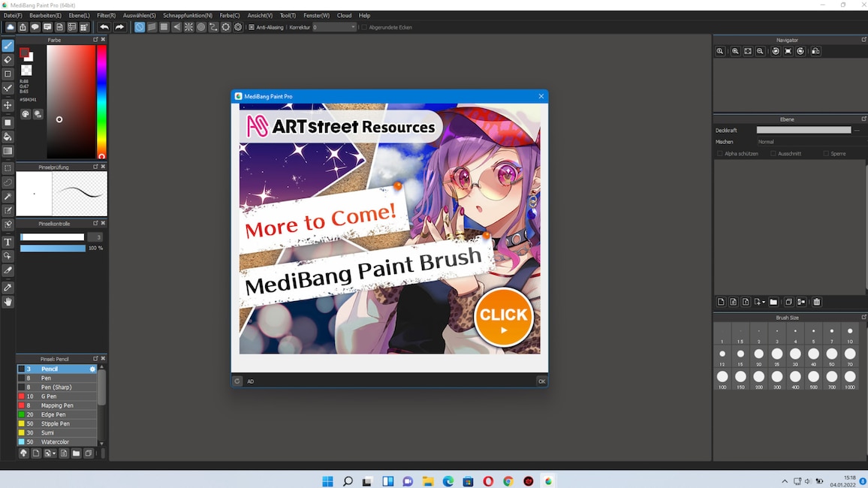Screen dimensions: 868x488
Task: Enable the radial snap icon
Action: pyautogui.click(x=188, y=27)
